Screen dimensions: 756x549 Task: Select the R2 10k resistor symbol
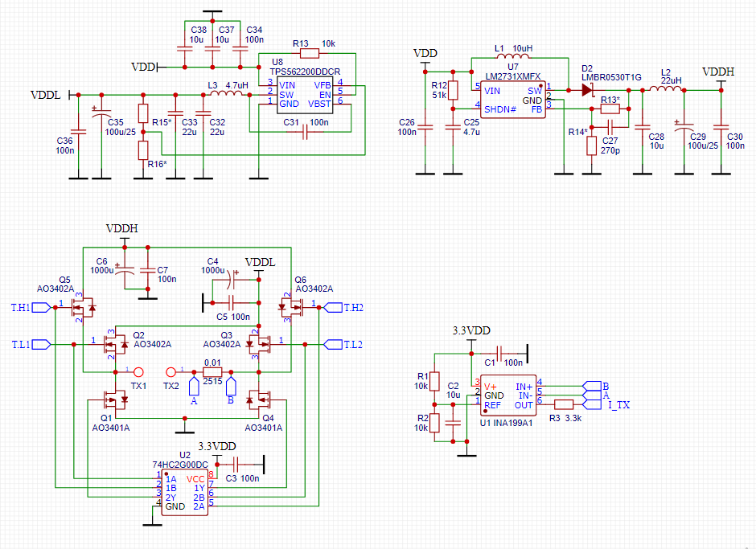tap(434, 423)
